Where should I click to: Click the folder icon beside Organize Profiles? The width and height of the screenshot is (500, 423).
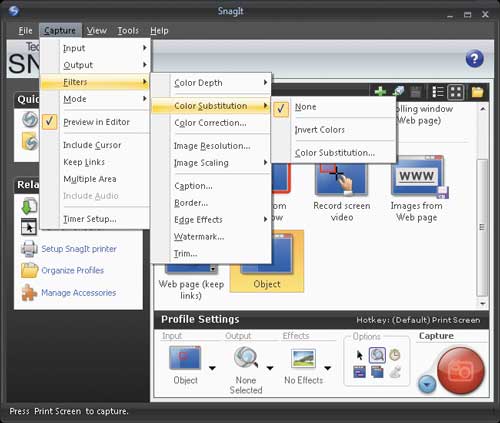click(x=29, y=270)
